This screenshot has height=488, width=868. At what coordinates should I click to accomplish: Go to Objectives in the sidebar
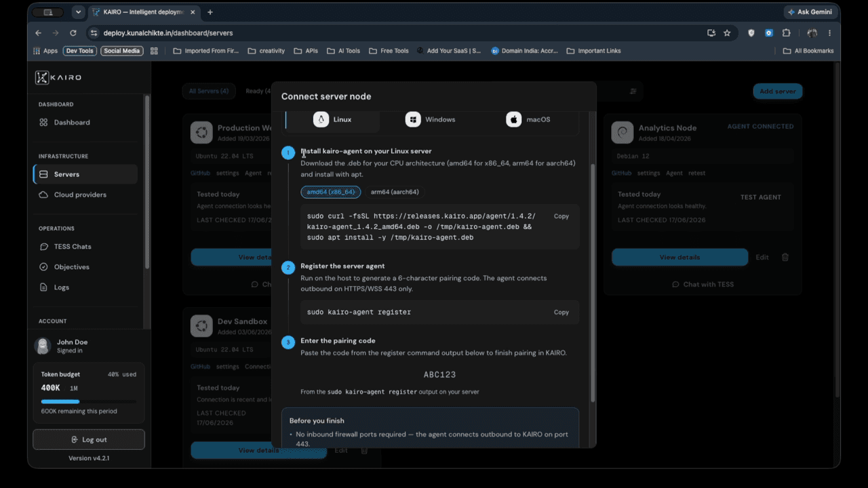pos(72,267)
